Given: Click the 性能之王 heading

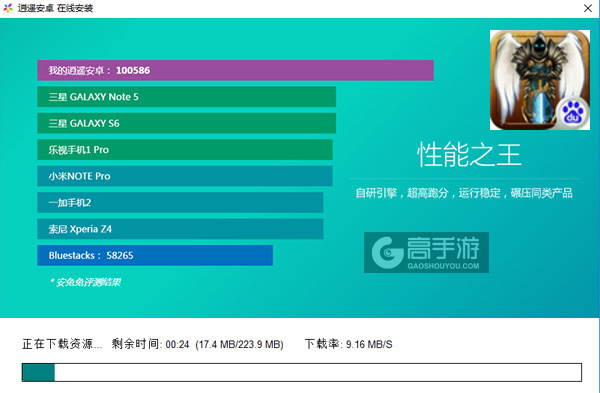Looking at the screenshot, I should pyautogui.click(x=469, y=155).
